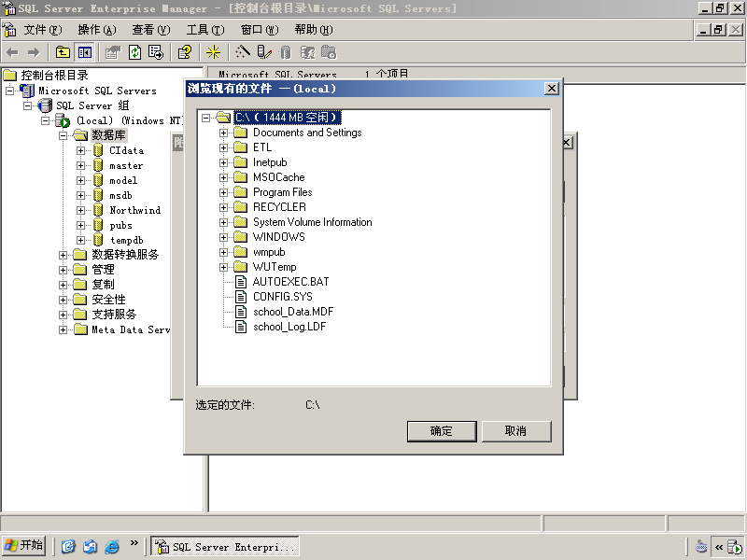Click the Register Server toolbar icon

click(x=263, y=52)
